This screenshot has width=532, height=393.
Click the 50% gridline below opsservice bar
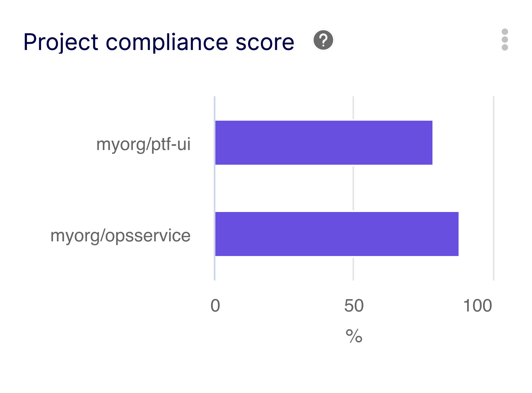353,269
